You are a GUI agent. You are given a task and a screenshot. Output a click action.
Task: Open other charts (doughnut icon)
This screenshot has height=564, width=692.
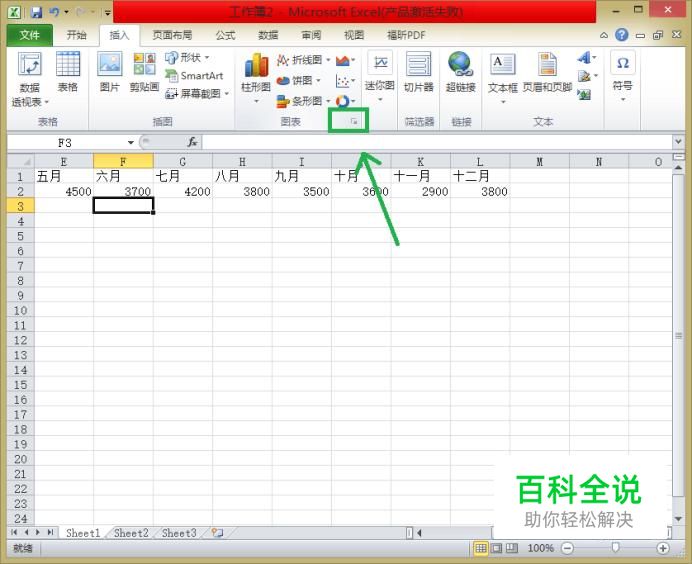[345, 102]
